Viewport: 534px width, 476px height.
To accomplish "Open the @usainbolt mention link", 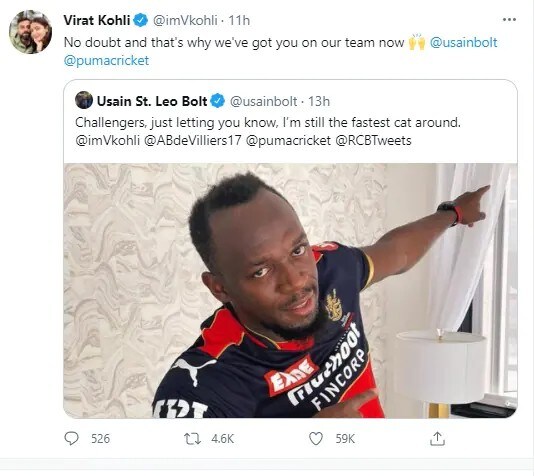I will (463, 43).
